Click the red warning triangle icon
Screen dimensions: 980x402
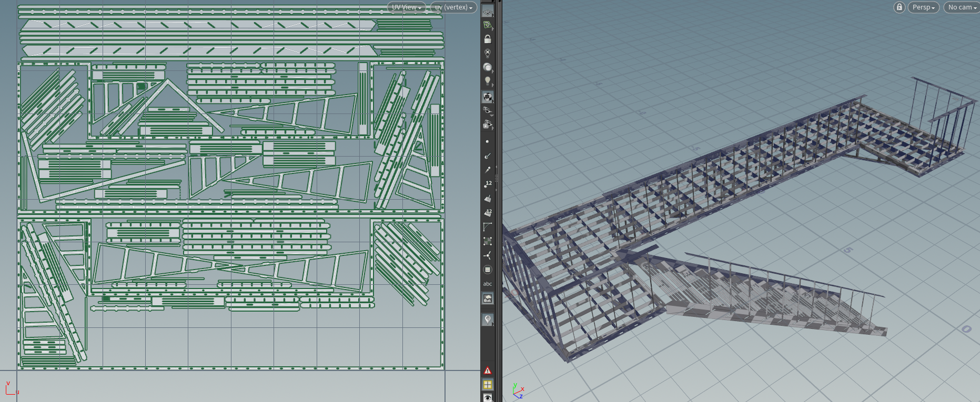click(x=488, y=370)
